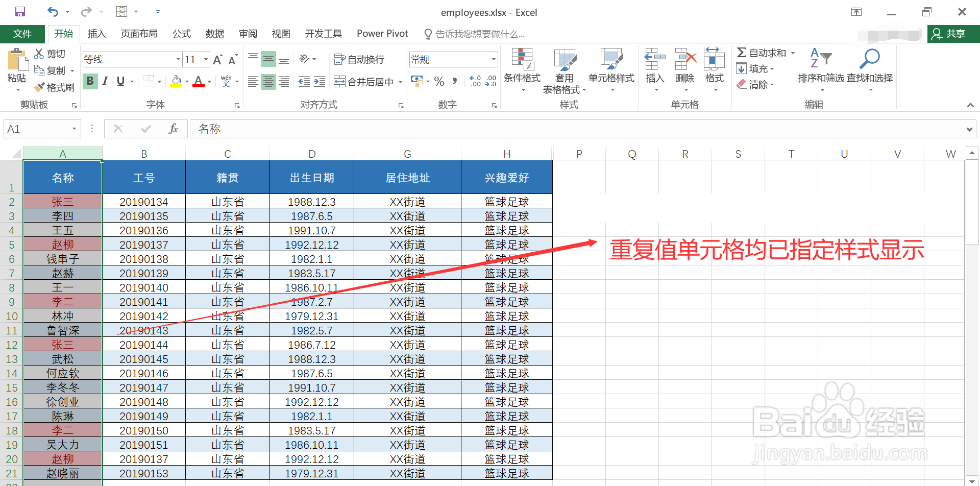Switch to 数据 ribbon tab
This screenshot has width=980, height=486.
pos(215,34)
